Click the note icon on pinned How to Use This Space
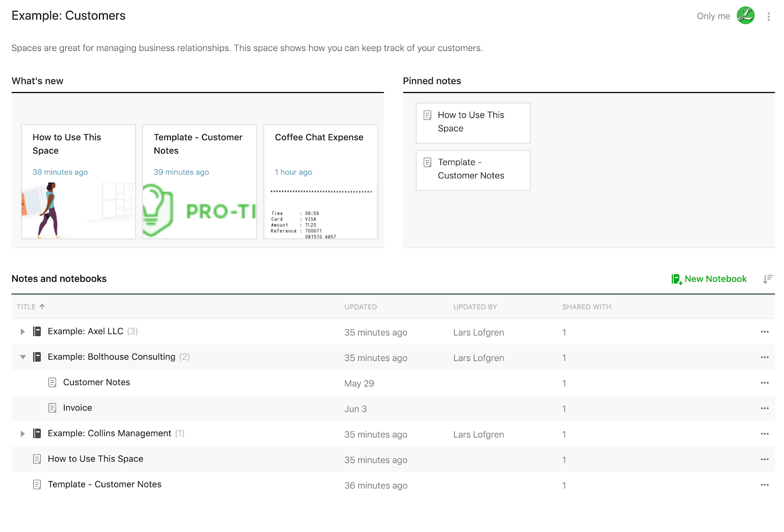784x532 pixels. (x=427, y=115)
